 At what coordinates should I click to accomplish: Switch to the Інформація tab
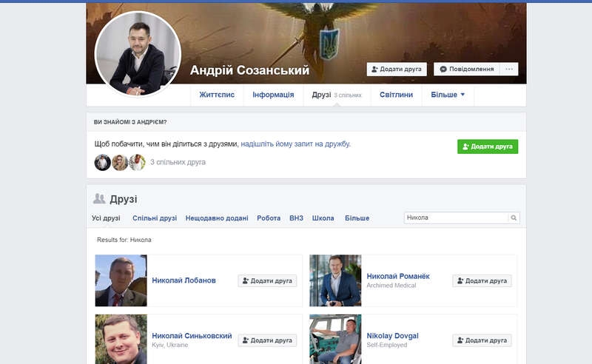273,95
